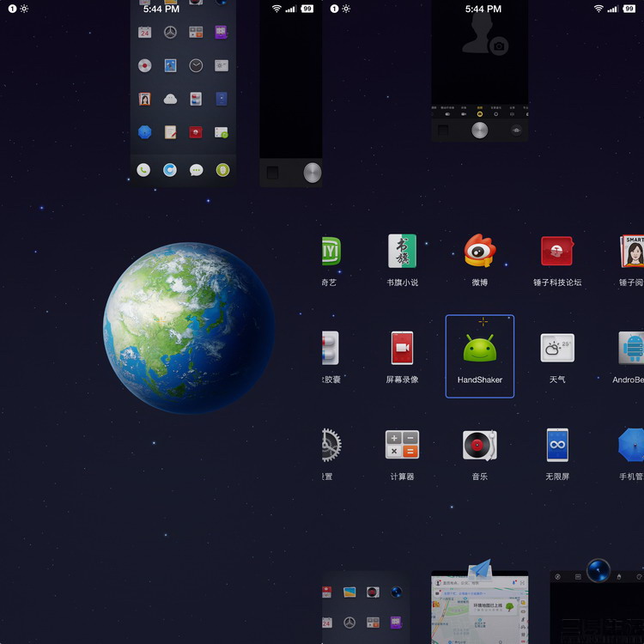Click the blue camera lens app icon

pos(598,569)
